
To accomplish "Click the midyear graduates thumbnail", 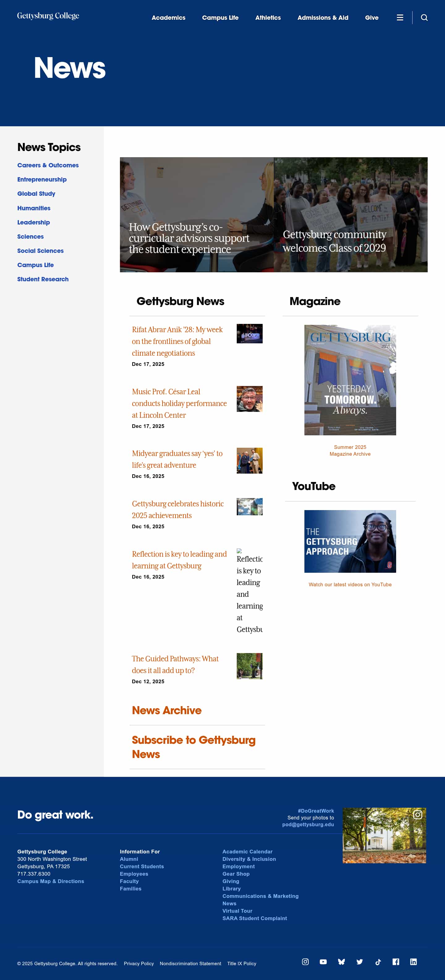I will pyautogui.click(x=249, y=461).
